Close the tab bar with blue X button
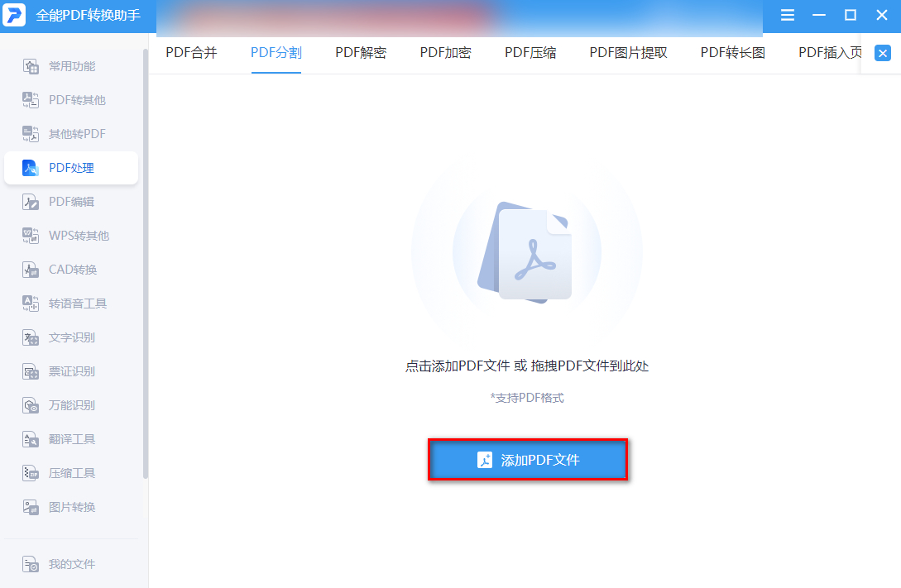901x588 pixels. pos(883,54)
